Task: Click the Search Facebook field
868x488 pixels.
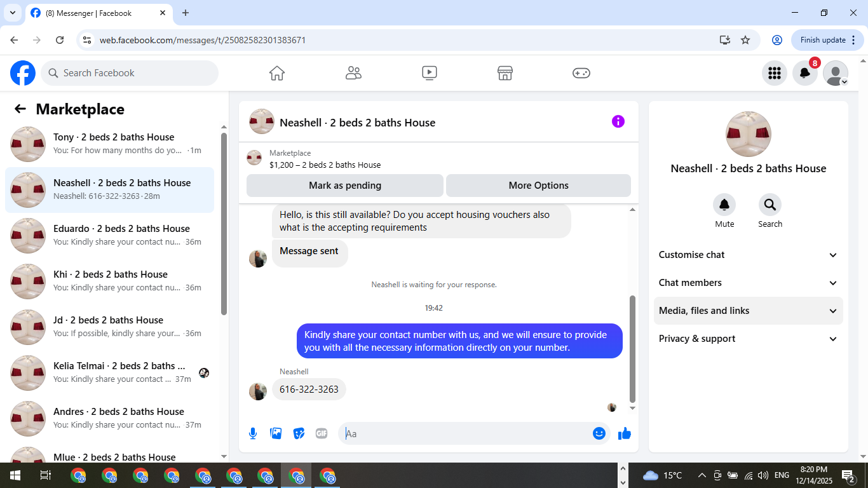Action: (130, 73)
